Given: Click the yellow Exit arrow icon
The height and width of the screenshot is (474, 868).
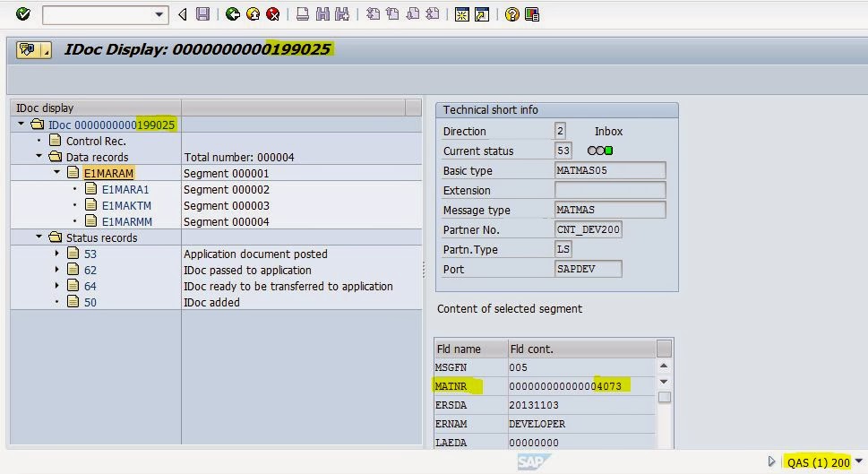Looking at the screenshot, I should tap(253, 14).
